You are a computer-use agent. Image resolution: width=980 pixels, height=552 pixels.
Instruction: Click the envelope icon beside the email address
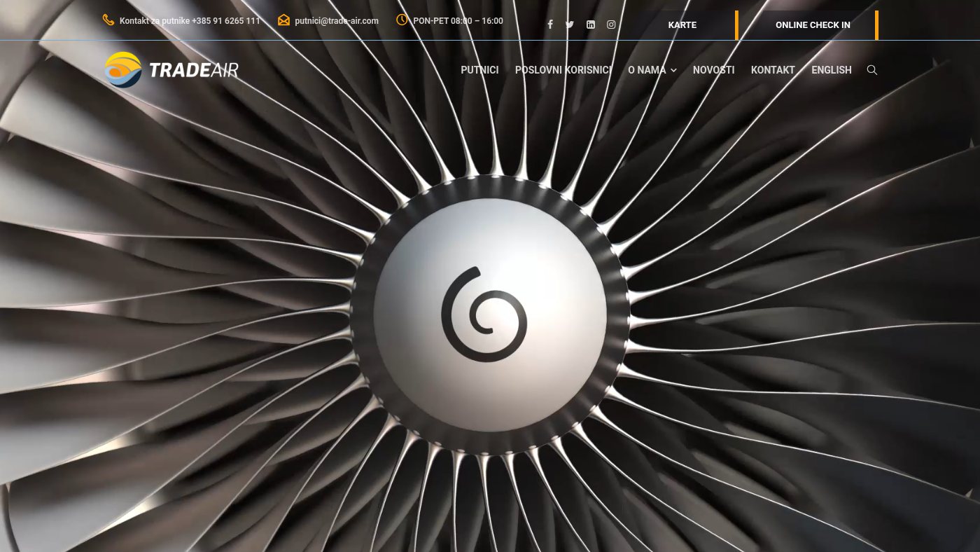pos(283,20)
